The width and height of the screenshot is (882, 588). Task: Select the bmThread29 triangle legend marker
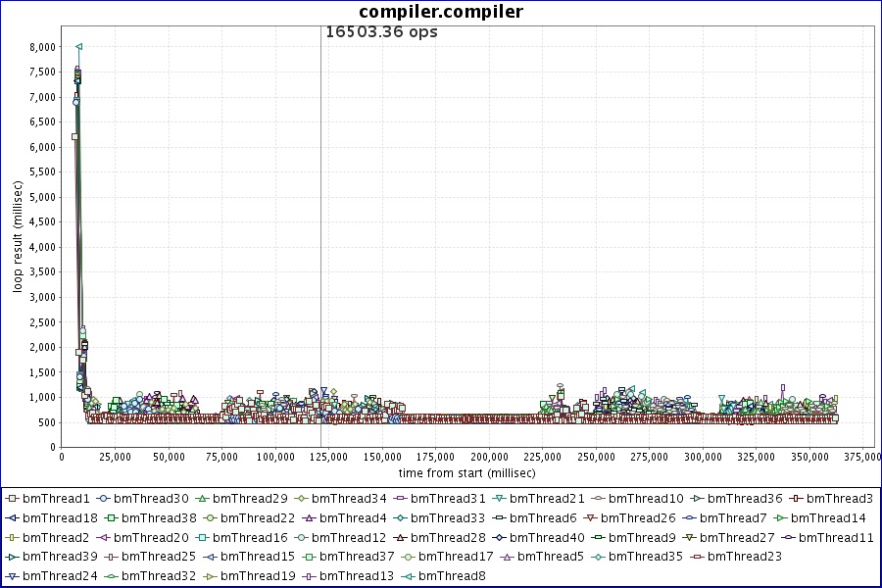[x=202, y=499]
